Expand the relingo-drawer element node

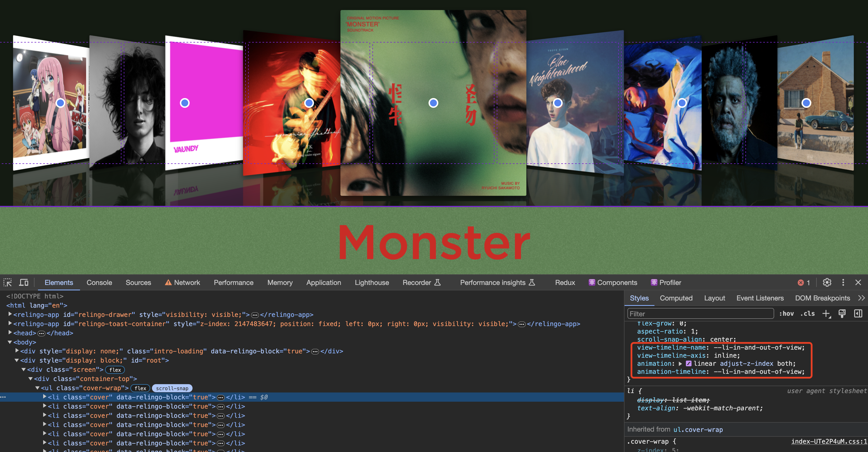tap(10, 314)
